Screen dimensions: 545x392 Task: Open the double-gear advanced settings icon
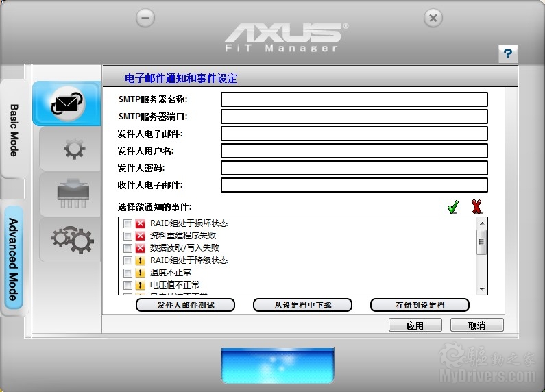(x=71, y=238)
